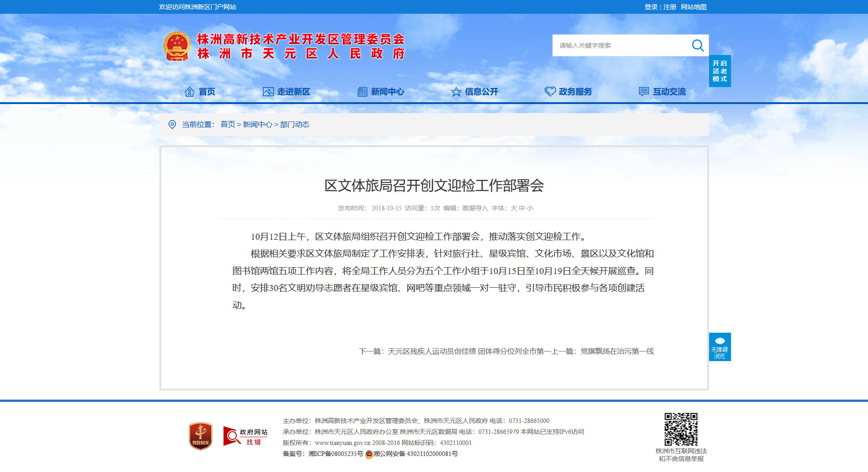Open the 政务服务 heart icon

coord(550,92)
